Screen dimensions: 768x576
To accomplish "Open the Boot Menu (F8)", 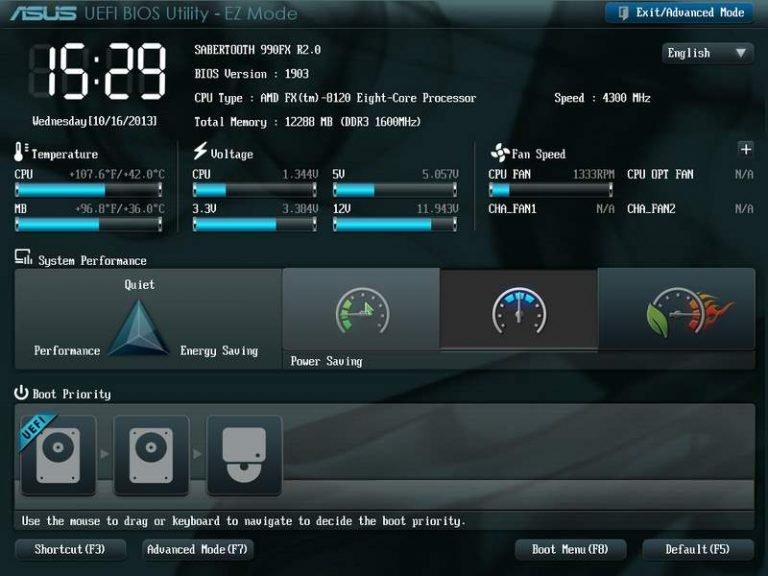I will (570, 550).
